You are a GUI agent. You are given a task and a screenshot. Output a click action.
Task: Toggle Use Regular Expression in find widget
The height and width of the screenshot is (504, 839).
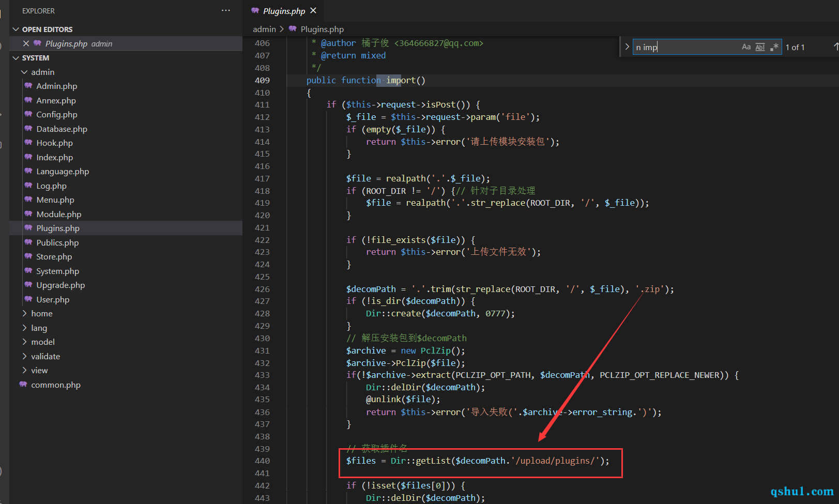[x=774, y=47]
